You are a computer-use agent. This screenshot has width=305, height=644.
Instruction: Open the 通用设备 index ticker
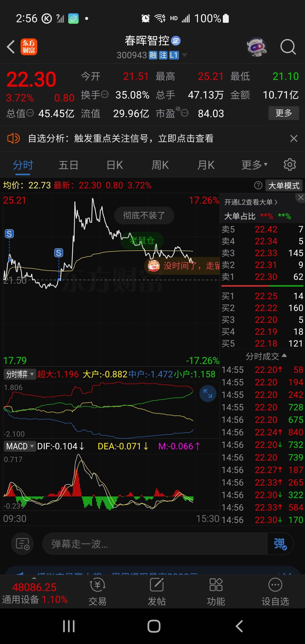click(x=35, y=593)
